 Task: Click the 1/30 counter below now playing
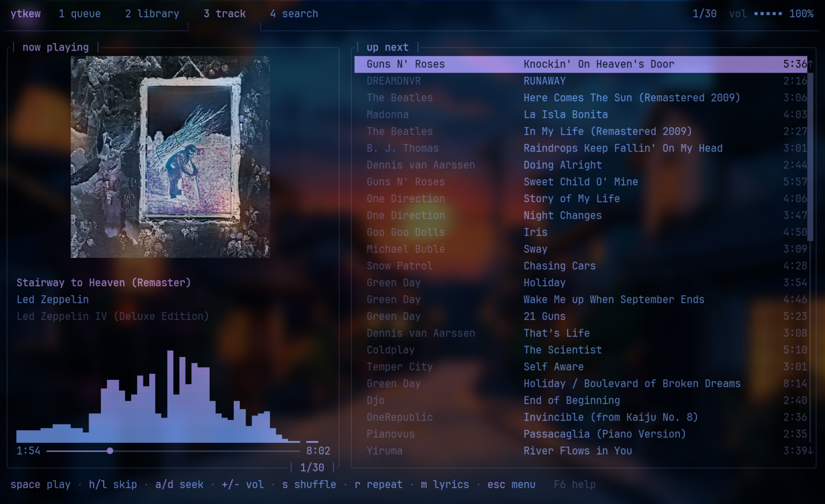[312, 467]
